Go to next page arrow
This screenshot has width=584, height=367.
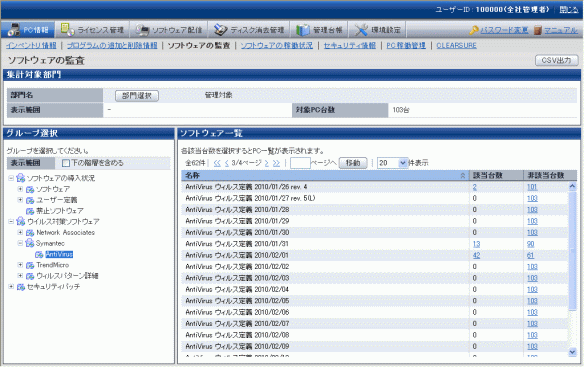[267, 163]
